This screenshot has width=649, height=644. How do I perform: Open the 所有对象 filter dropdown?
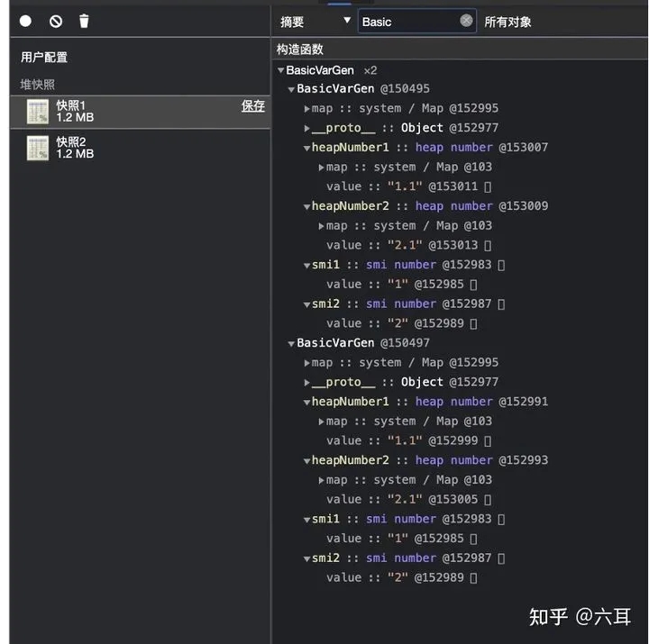(507, 21)
